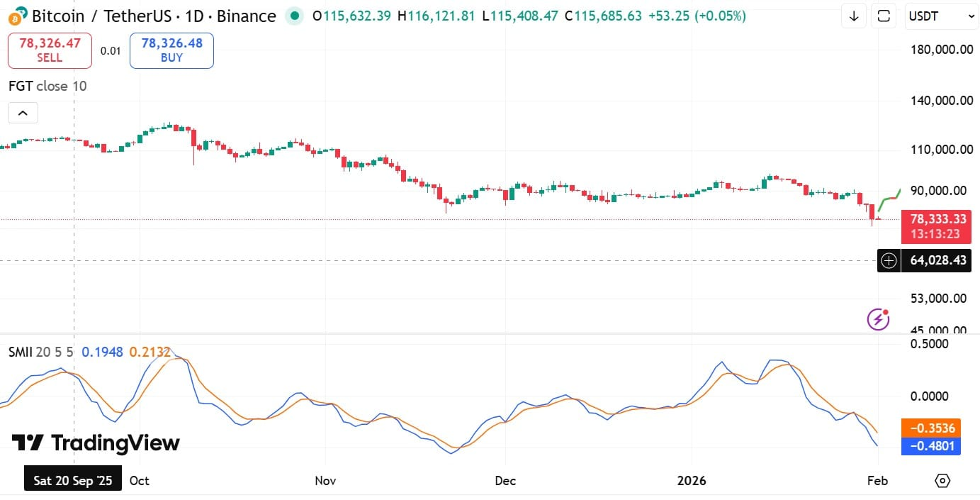Click the Sat 20 Sep '25 date label
980x500 pixels.
73,480
